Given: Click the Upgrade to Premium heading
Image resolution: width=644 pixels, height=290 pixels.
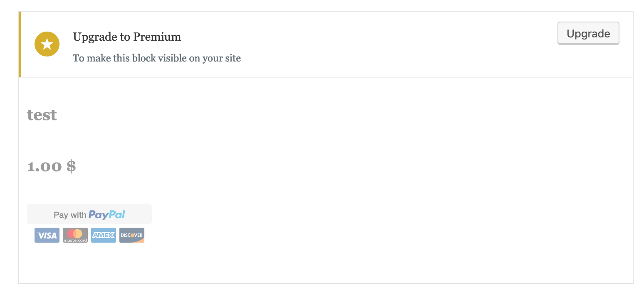Looking at the screenshot, I should pyautogui.click(x=127, y=37).
